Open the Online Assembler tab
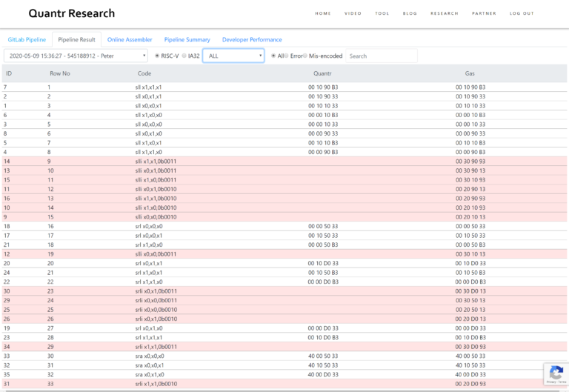 pos(130,39)
